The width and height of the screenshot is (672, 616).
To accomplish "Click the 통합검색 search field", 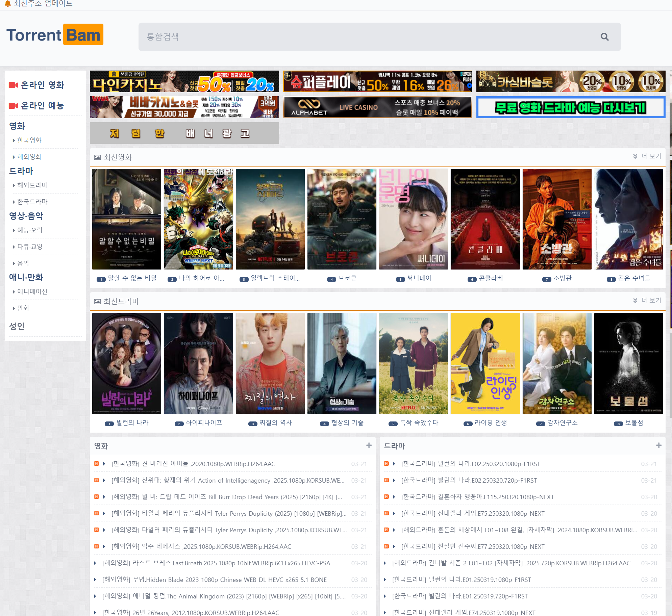I will point(379,37).
